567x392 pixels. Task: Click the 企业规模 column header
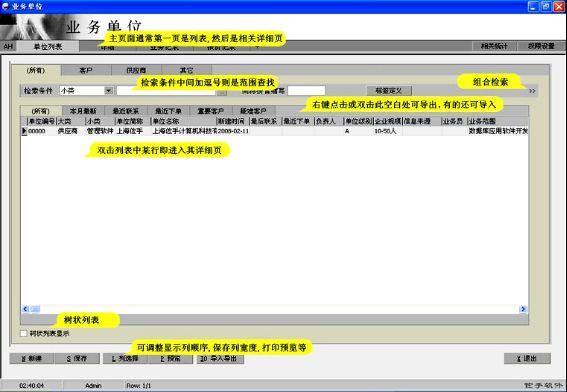pyautogui.click(x=388, y=121)
